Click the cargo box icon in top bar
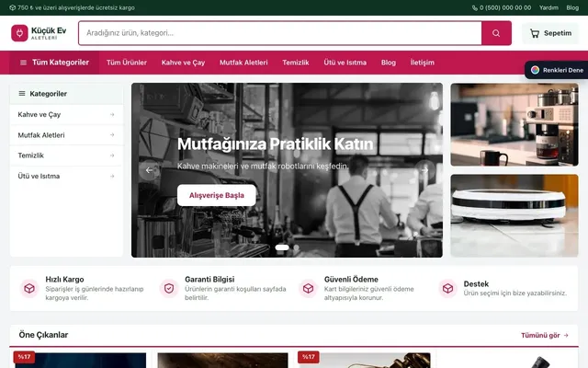588x368 pixels. coord(12,7)
